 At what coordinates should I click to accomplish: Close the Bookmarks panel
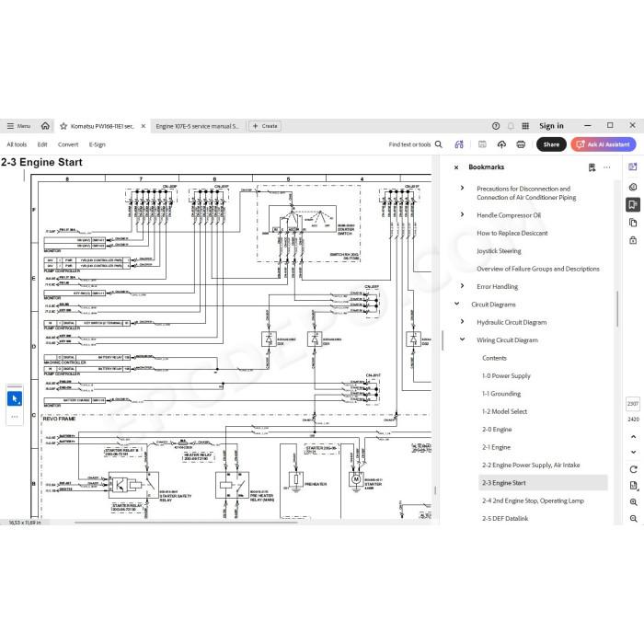pyautogui.click(x=456, y=167)
